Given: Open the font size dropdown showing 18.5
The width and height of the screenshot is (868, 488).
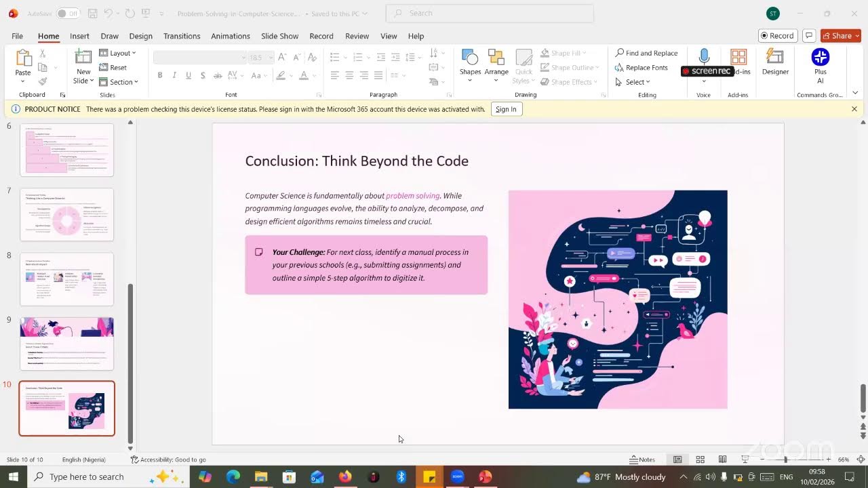Looking at the screenshot, I should tap(260, 58).
